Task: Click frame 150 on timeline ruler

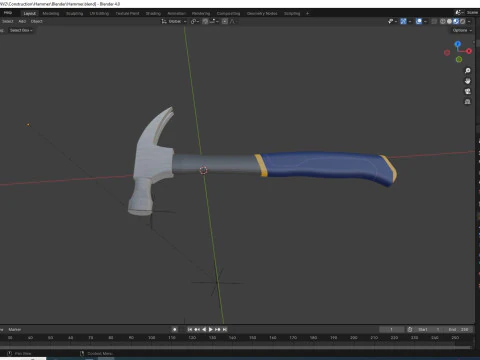Action: tap(252, 338)
